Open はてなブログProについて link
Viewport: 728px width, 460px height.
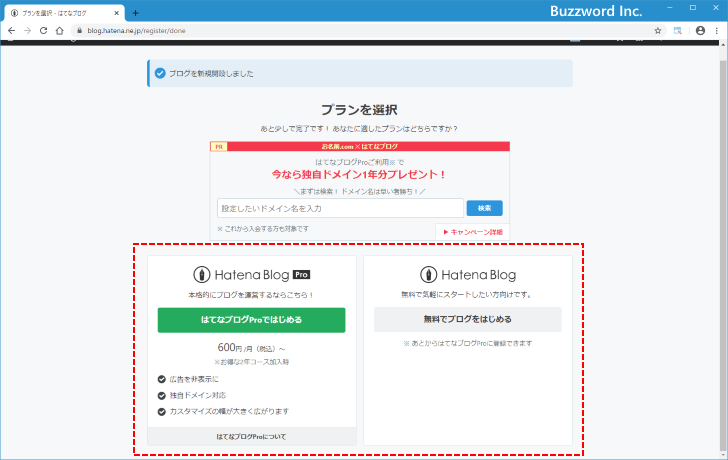[x=252, y=436]
